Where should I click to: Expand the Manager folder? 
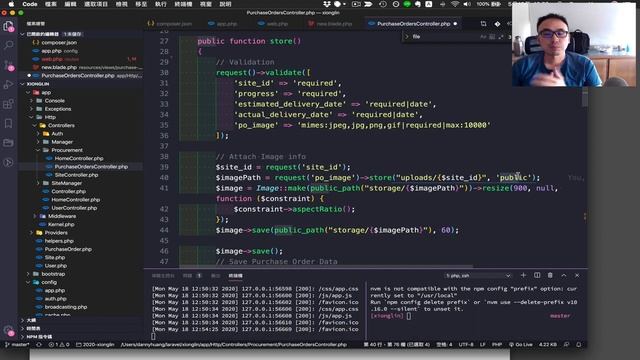tap(38, 142)
